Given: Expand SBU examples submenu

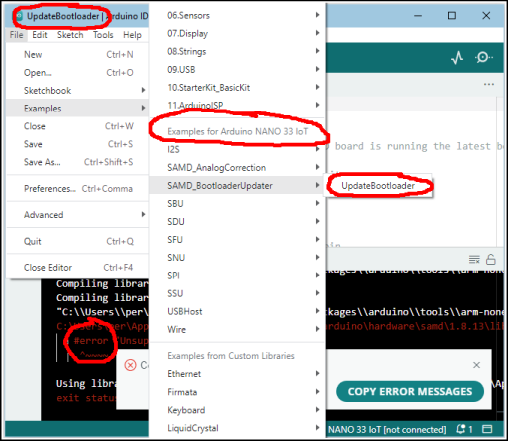Looking at the screenshot, I should click(x=237, y=203).
